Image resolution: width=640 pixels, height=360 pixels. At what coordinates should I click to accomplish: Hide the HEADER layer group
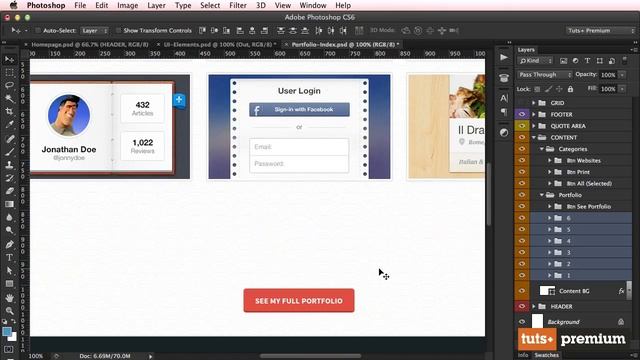pos(522,307)
